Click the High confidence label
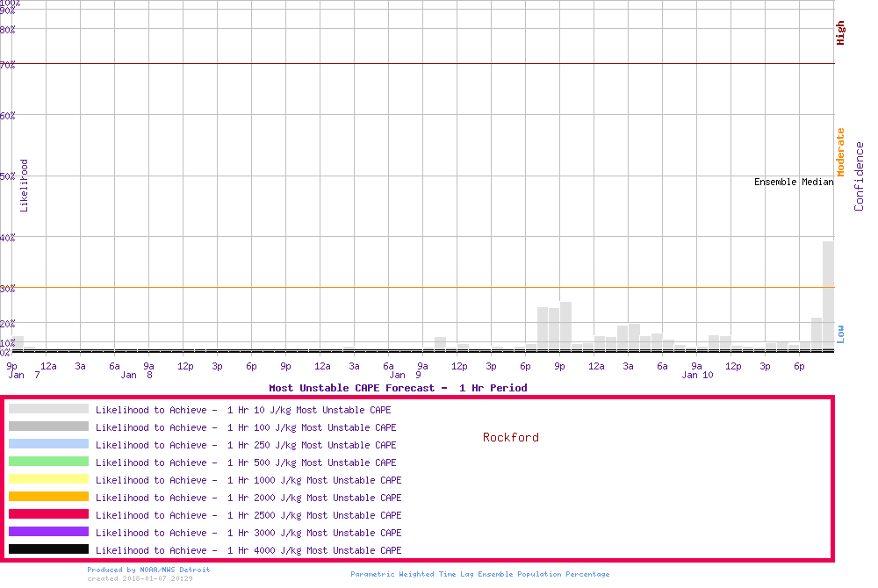Image resolution: width=878 pixels, height=588 pixels. pyautogui.click(x=840, y=33)
